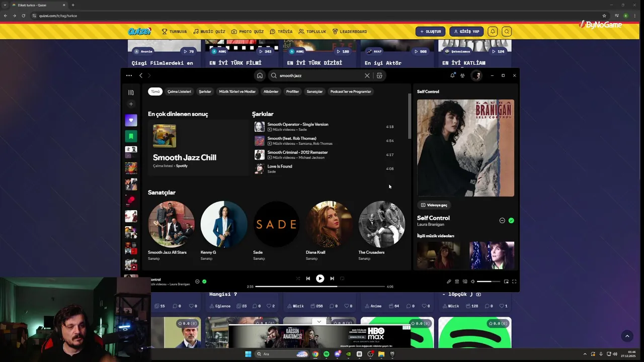
Task: Open Discord from Windows taskbar
Action: 337,354
